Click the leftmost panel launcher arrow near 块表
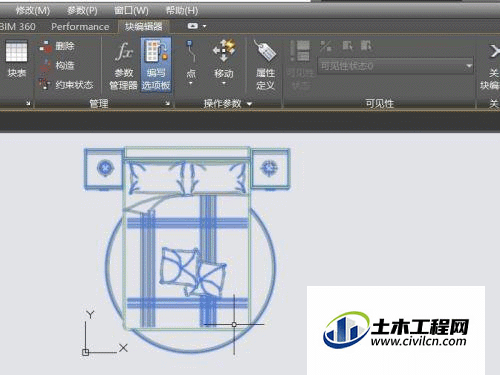The width and height of the screenshot is (500, 375). click(28, 104)
